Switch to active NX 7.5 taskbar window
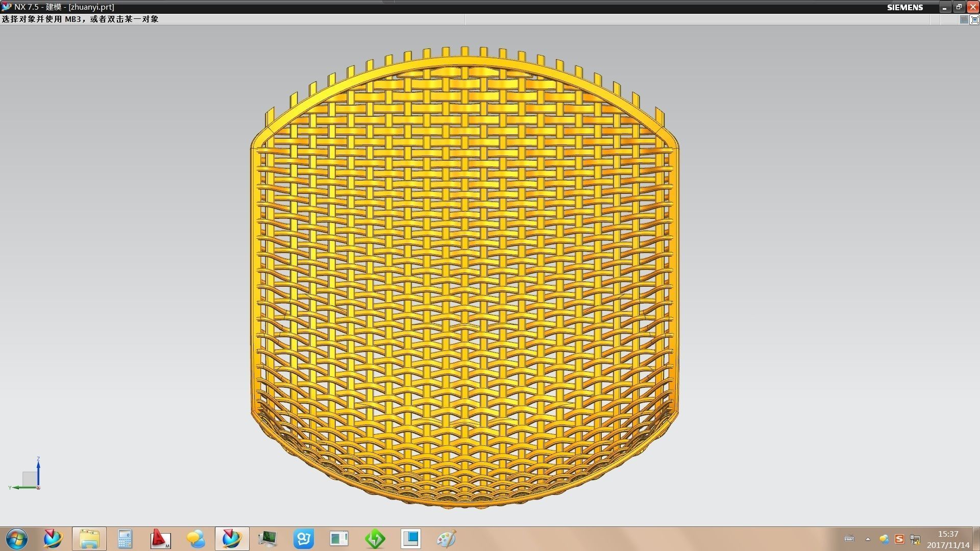The width and height of the screenshot is (980, 551). 232,539
